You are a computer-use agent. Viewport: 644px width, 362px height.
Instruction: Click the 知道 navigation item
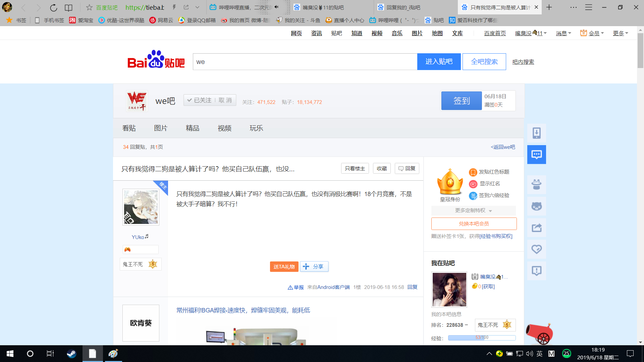point(357,33)
